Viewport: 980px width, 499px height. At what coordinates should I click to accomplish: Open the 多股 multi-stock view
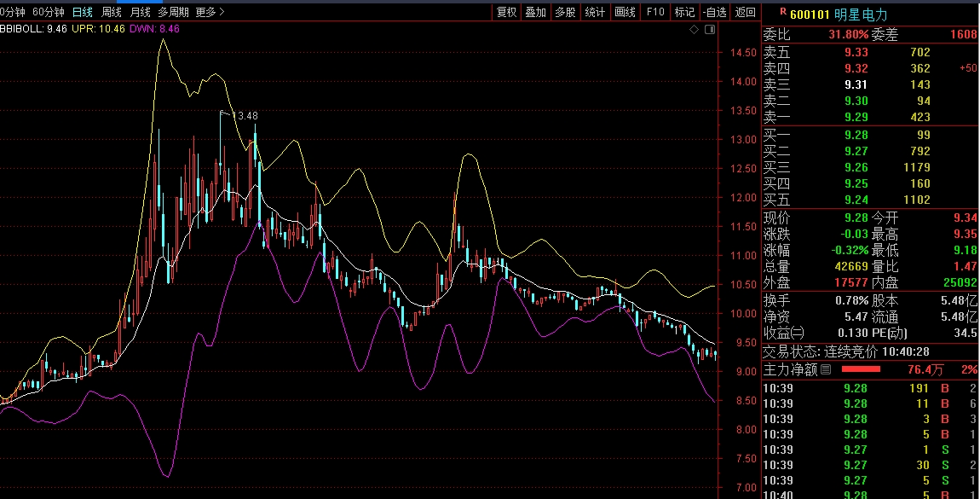[565, 12]
